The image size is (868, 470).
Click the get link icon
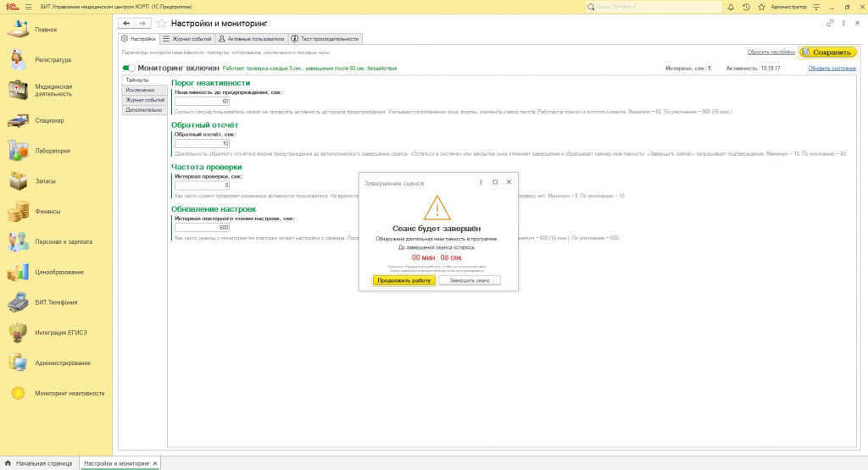830,23
